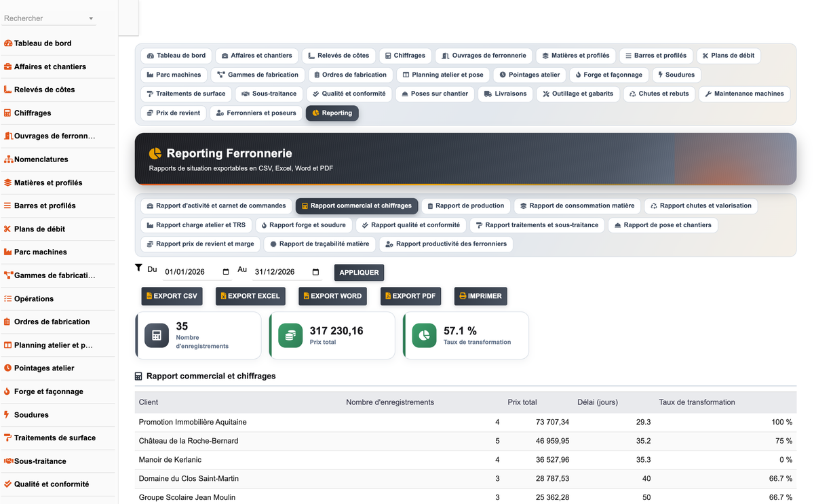
Task: Export the report to Excel
Action: pos(250,296)
